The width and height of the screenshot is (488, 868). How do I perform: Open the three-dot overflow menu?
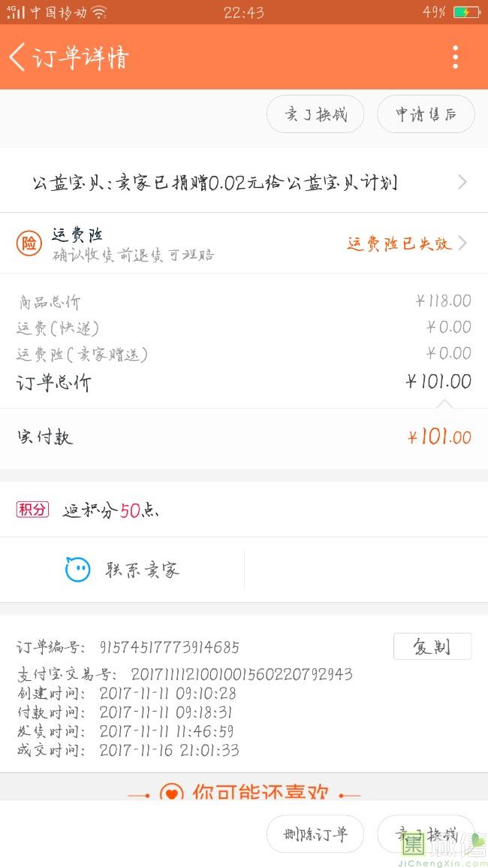click(x=455, y=57)
